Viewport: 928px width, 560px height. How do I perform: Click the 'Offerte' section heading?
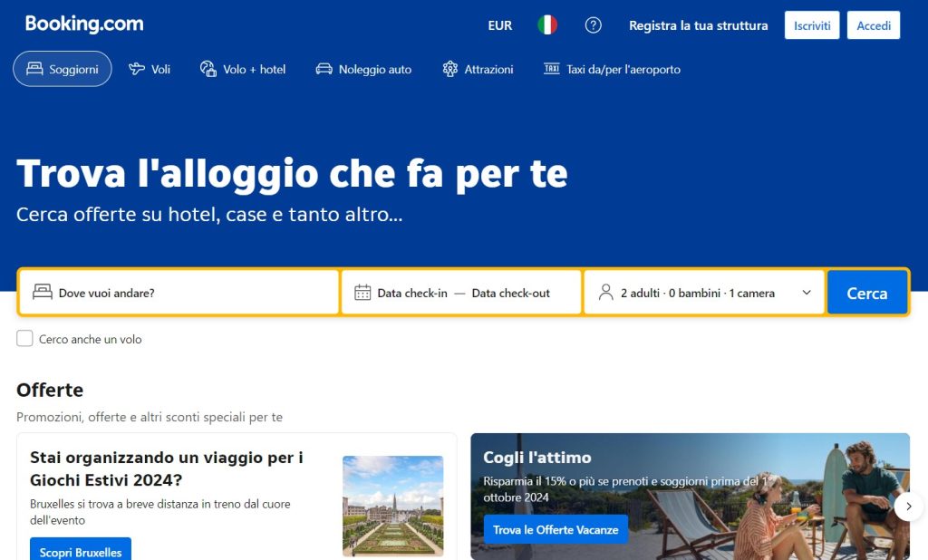coord(50,391)
